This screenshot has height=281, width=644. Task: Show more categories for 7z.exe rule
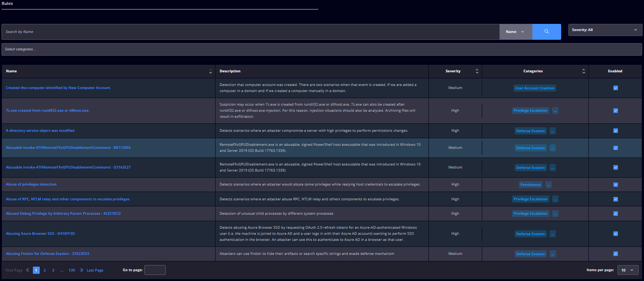point(555,111)
